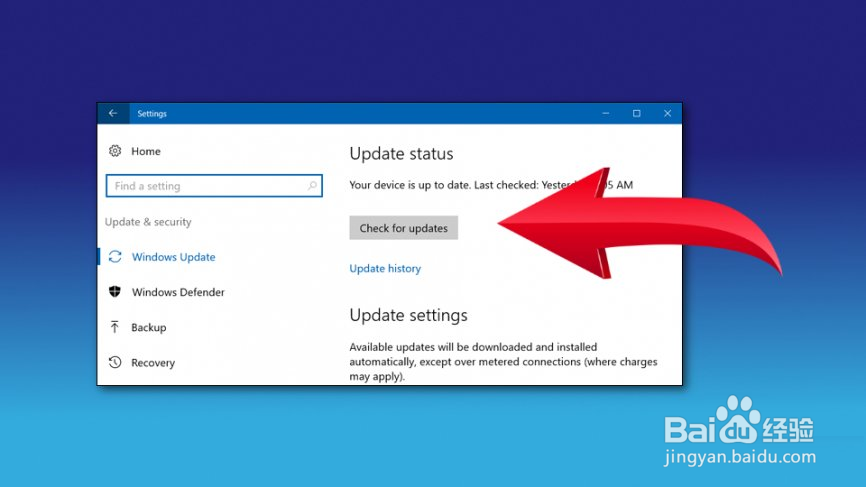Click the search magnifier icon
The image size is (866, 487).
312,186
